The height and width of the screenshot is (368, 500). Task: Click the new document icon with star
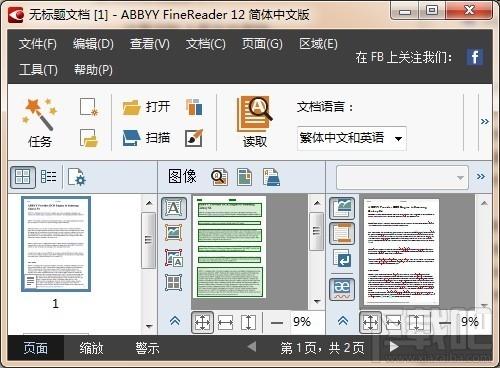[x=89, y=107]
